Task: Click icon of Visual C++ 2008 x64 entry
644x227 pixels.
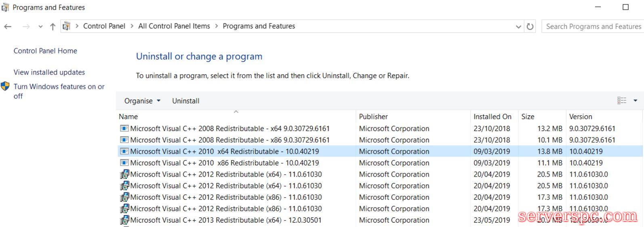Action: [124, 129]
